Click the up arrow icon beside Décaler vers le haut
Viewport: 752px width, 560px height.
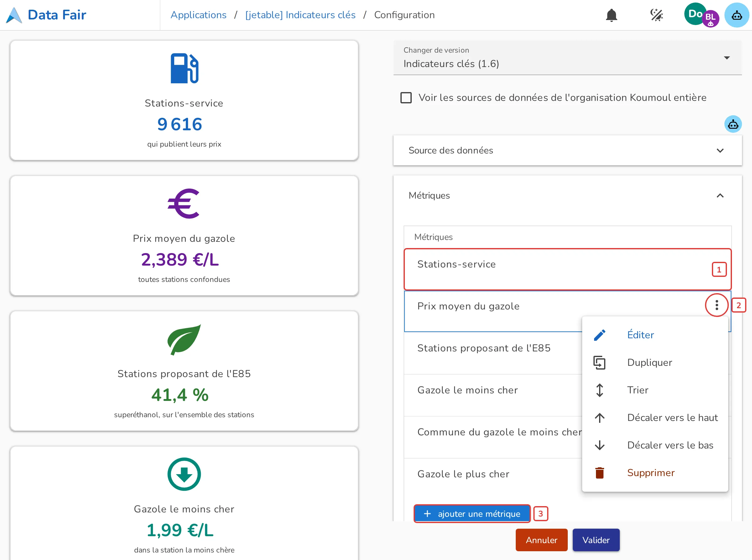599,417
